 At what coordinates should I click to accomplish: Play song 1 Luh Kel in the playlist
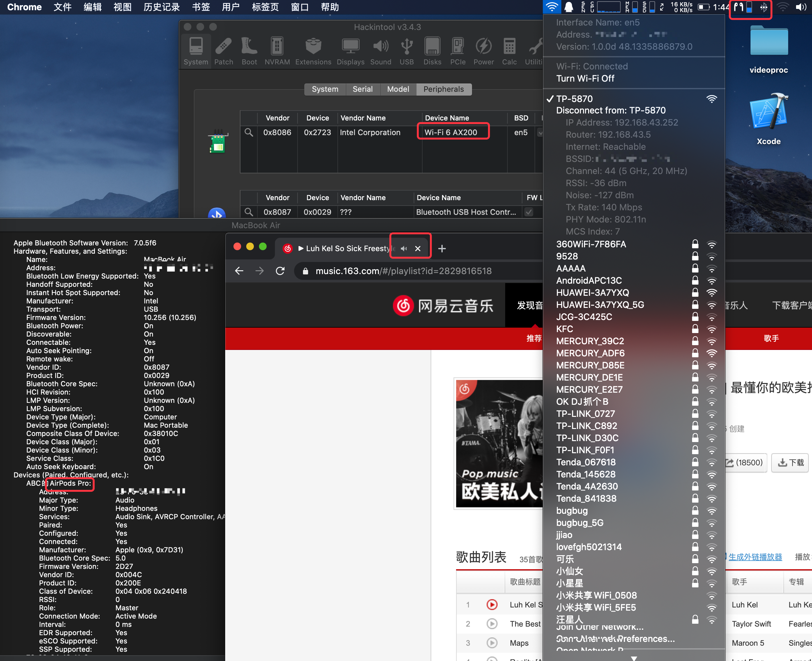point(492,605)
